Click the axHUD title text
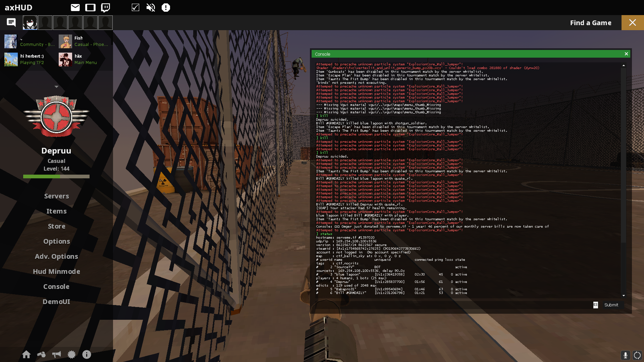This screenshot has height=362, width=644. pos(18,7)
